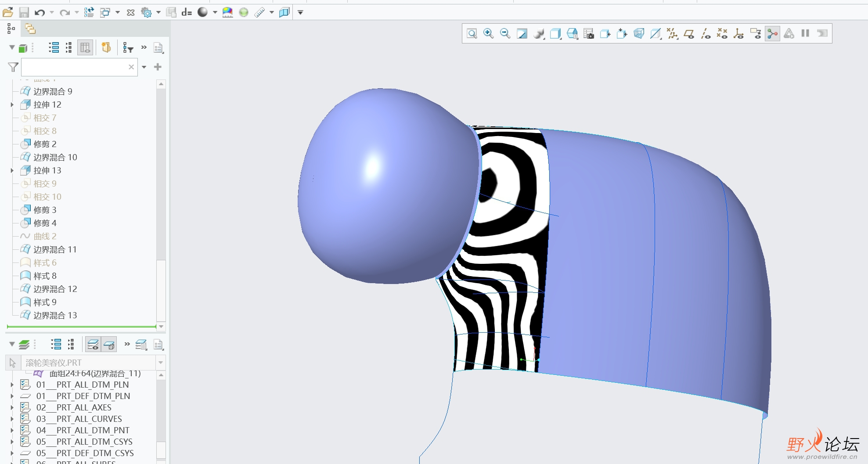Toggle spin center display
The width and height of the screenshot is (868, 464).
(x=772, y=33)
